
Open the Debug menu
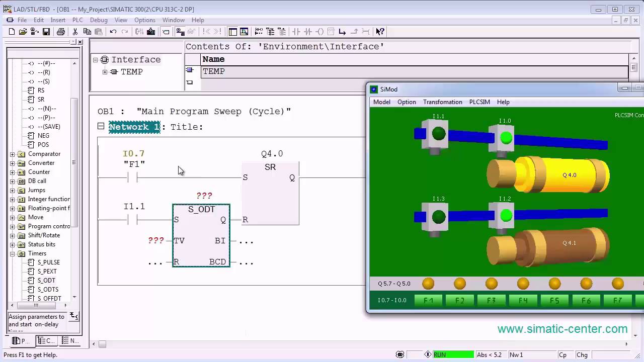(x=99, y=20)
